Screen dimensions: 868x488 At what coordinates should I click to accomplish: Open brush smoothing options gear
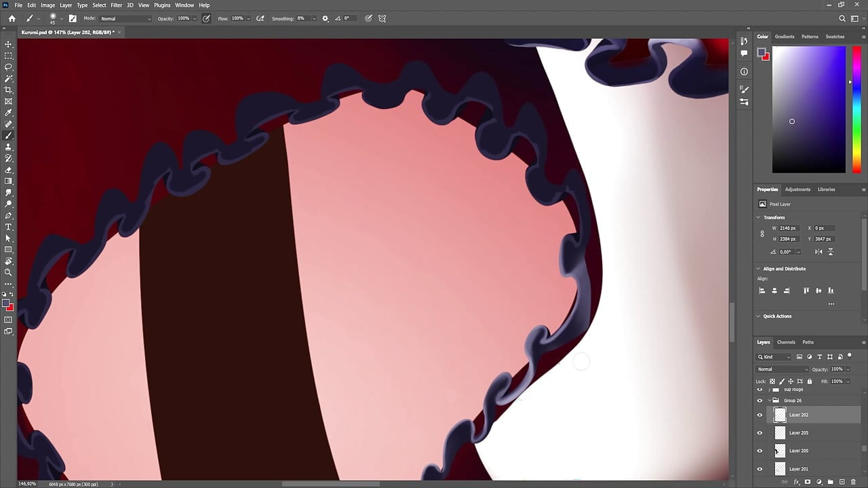tap(325, 18)
